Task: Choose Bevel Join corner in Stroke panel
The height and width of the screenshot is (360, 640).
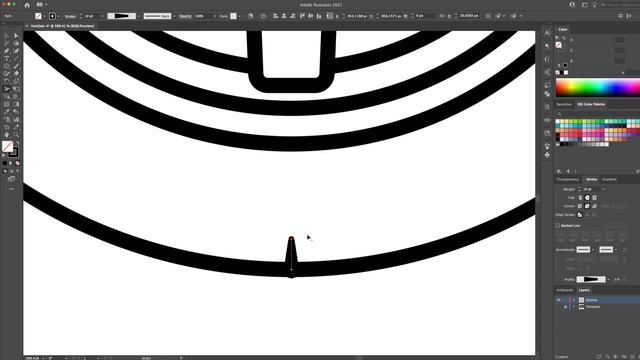Action: (594, 206)
